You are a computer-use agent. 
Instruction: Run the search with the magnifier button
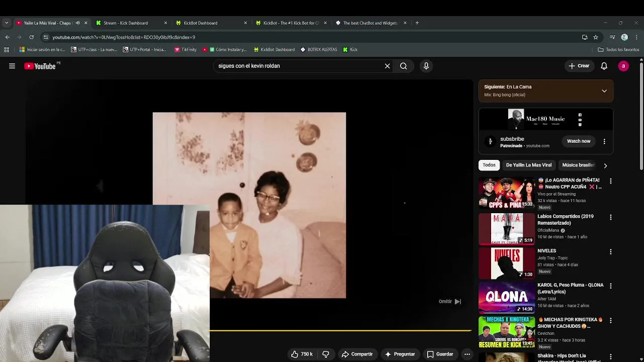[x=404, y=66]
